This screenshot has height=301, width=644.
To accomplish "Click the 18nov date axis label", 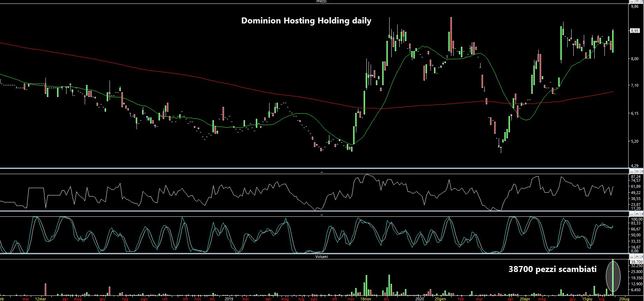I will tap(366, 299).
